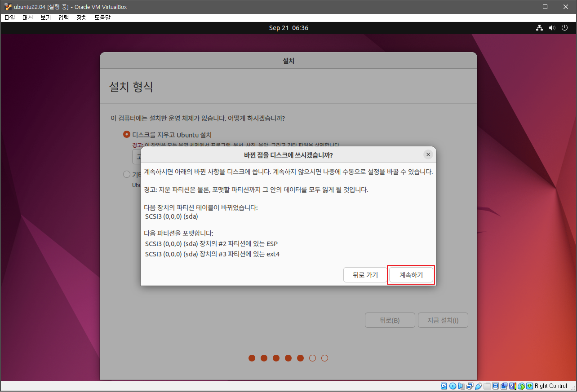Click the mouse integration status icon
This screenshot has height=392, width=577.
point(521,386)
